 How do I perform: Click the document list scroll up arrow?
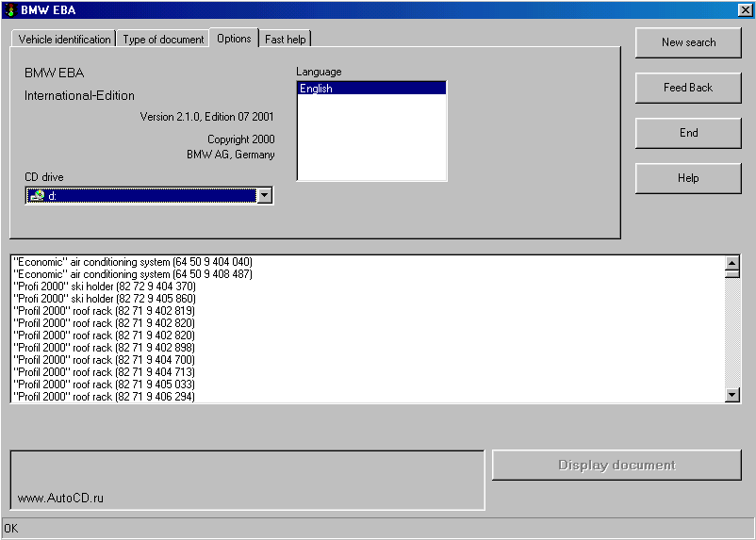coord(731,263)
